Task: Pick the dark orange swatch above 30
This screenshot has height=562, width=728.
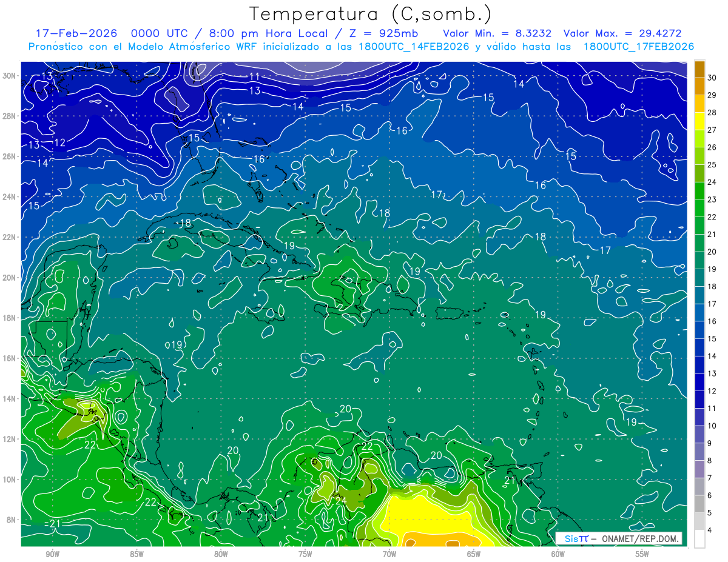Action: (x=700, y=69)
